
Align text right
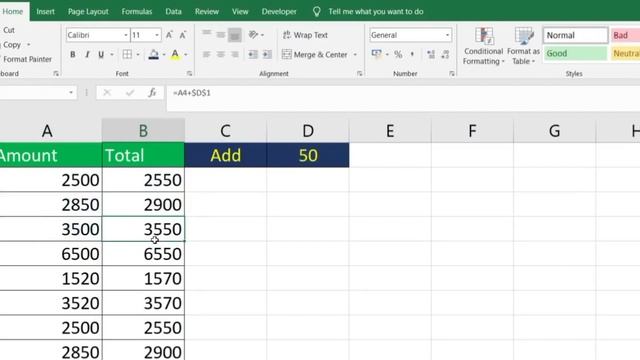235,54
